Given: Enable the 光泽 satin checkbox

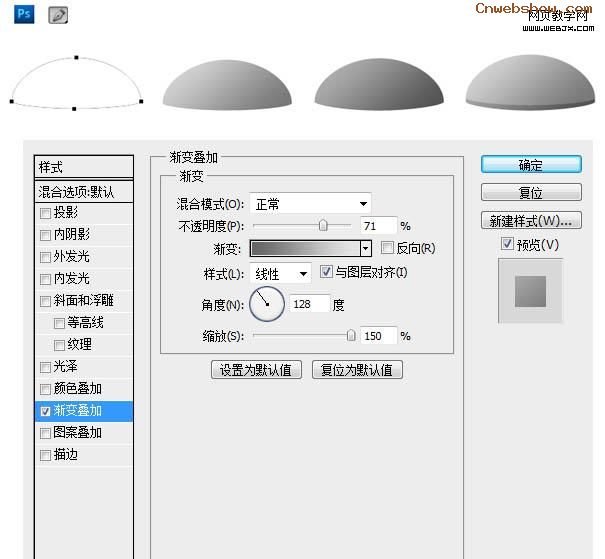Looking at the screenshot, I should click(45, 367).
